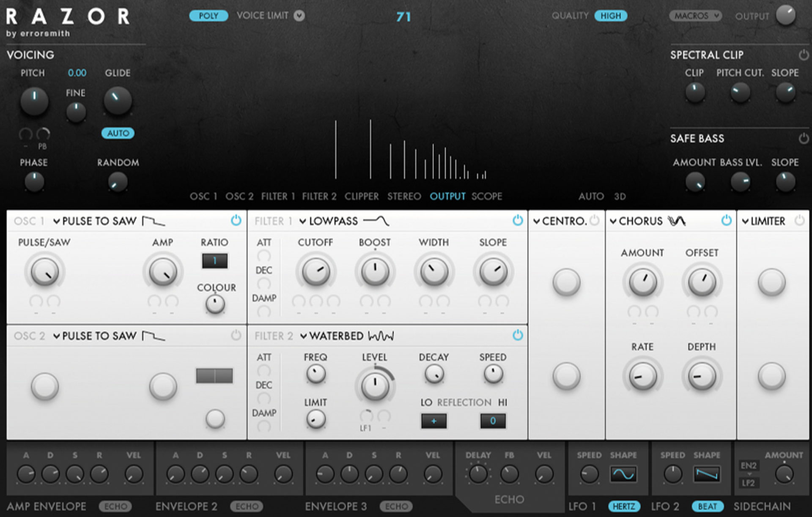Viewport: 812px width, 517px height.
Task: Select the CLIPPER display tab
Action: point(362,196)
